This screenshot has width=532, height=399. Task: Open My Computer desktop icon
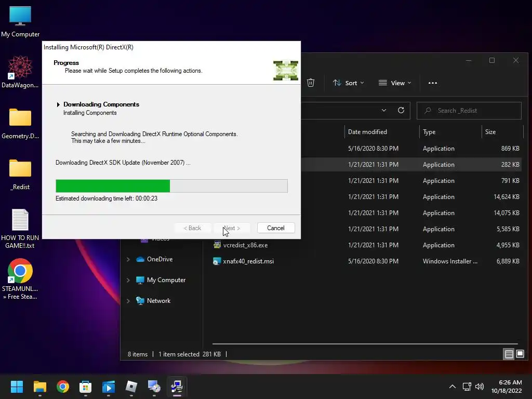pos(20,22)
